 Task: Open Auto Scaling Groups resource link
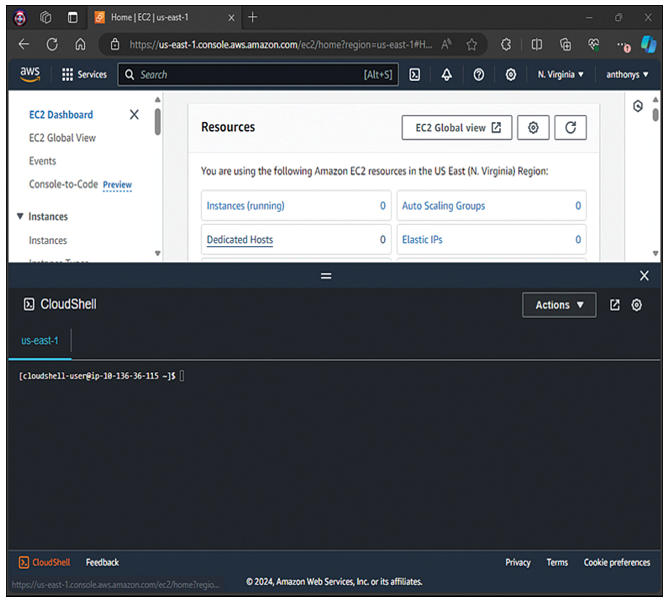click(443, 206)
